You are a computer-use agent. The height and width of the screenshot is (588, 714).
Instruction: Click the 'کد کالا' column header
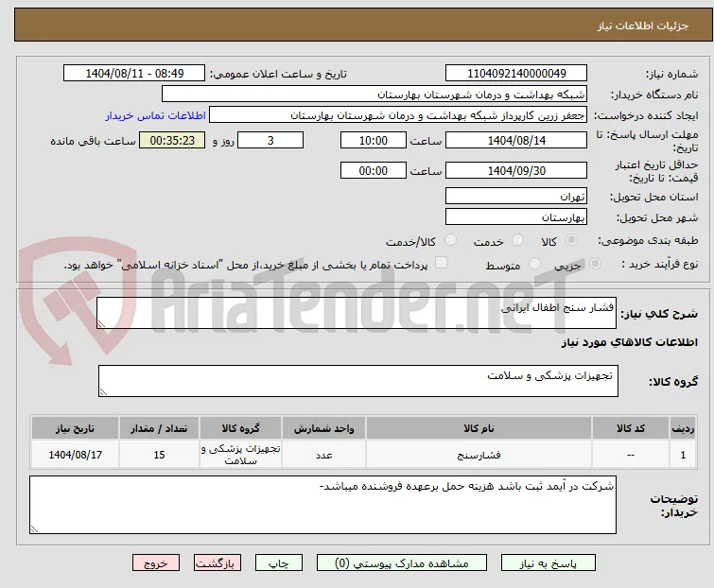click(x=630, y=428)
